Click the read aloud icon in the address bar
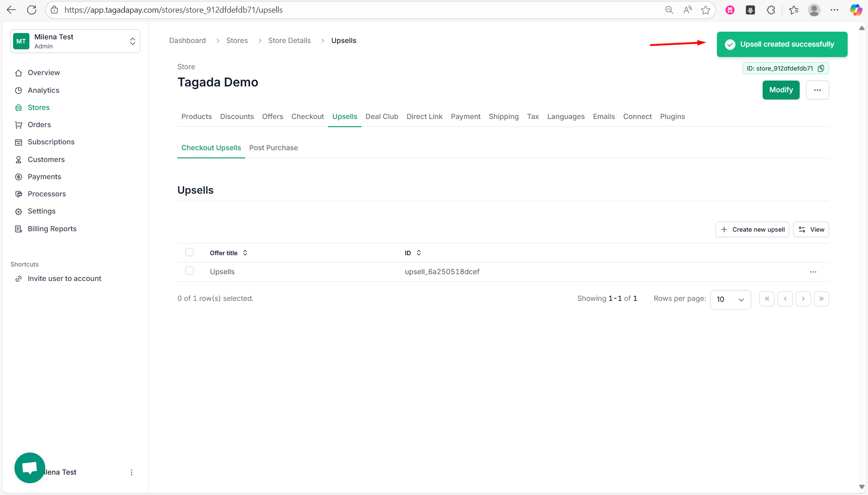This screenshot has width=868, height=495. (x=688, y=10)
